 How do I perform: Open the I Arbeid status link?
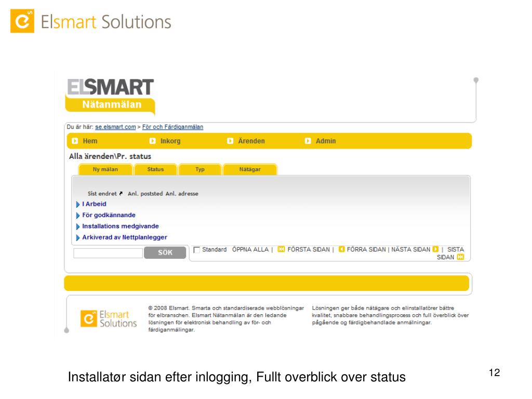coord(94,204)
